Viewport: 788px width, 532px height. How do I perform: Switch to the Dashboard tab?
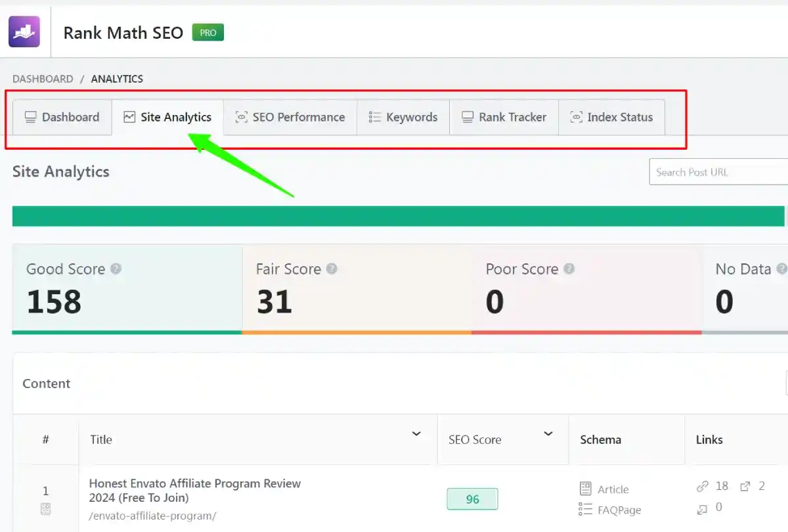click(62, 117)
